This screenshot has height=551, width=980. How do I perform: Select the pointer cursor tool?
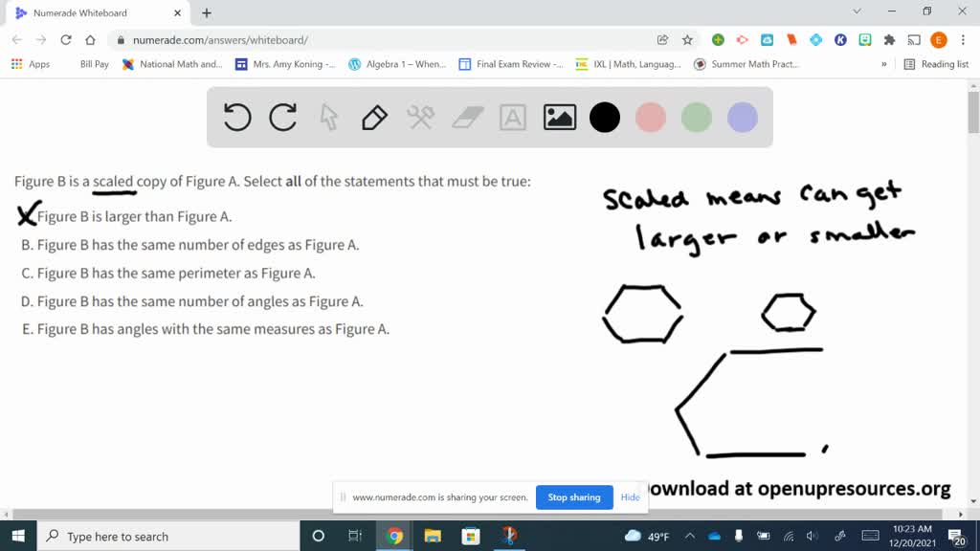click(x=329, y=117)
